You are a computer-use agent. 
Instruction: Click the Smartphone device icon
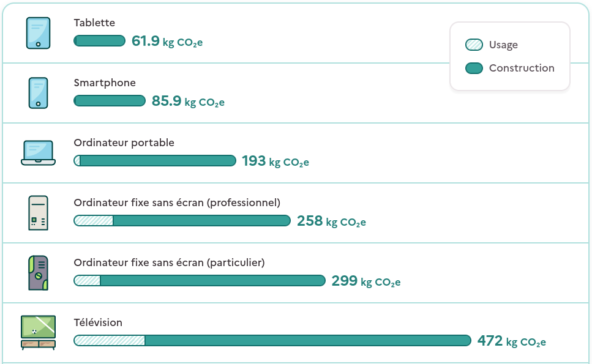(x=38, y=92)
